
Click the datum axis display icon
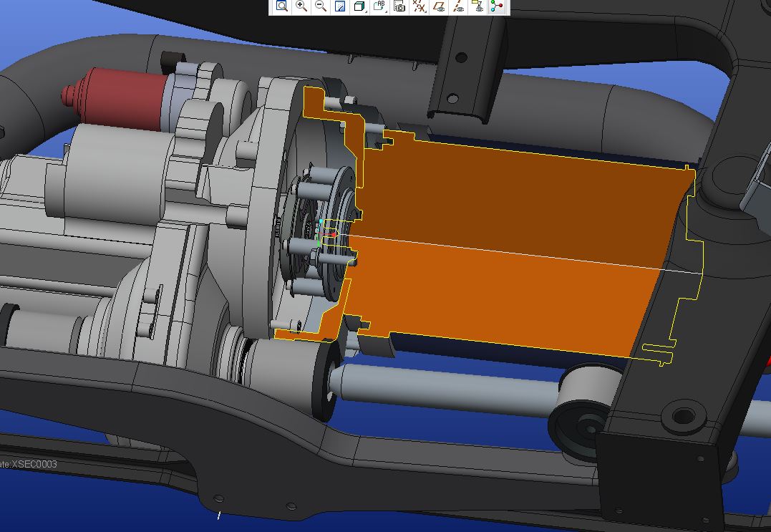pos(457,7)
